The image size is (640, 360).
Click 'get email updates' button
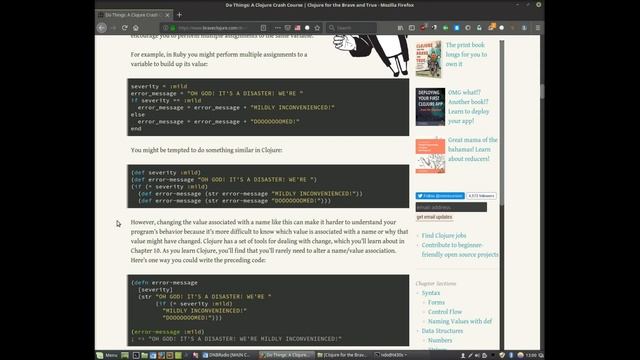pyautogui.click(x=434, y=217)
